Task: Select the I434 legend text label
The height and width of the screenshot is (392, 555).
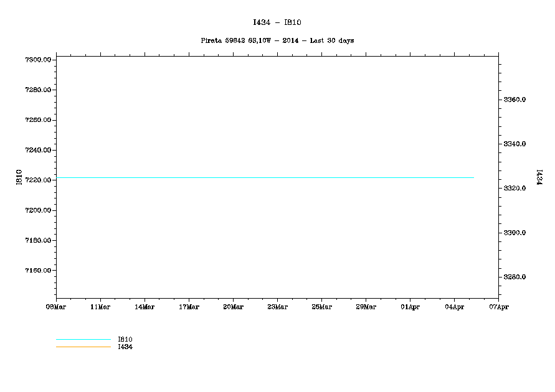Action: pos(125,347)
